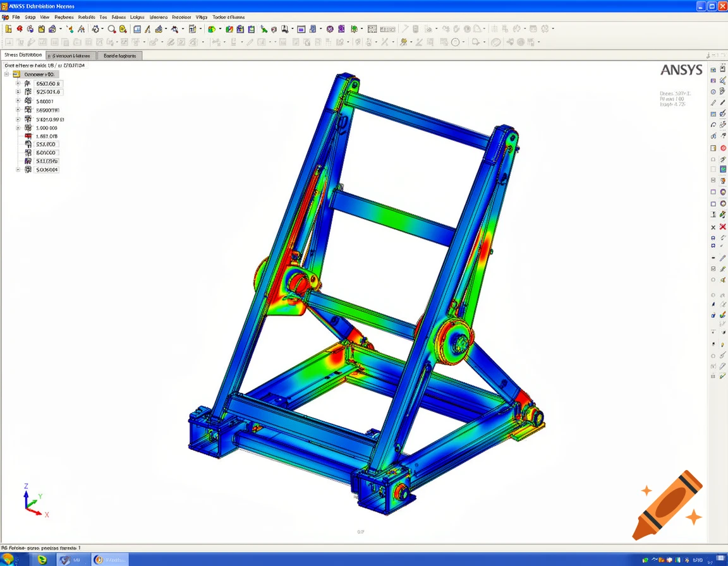Click the yellow brush icon in second toolbar
The height and width of the screenshot is (566, 728).
click(x=403, y=42)
